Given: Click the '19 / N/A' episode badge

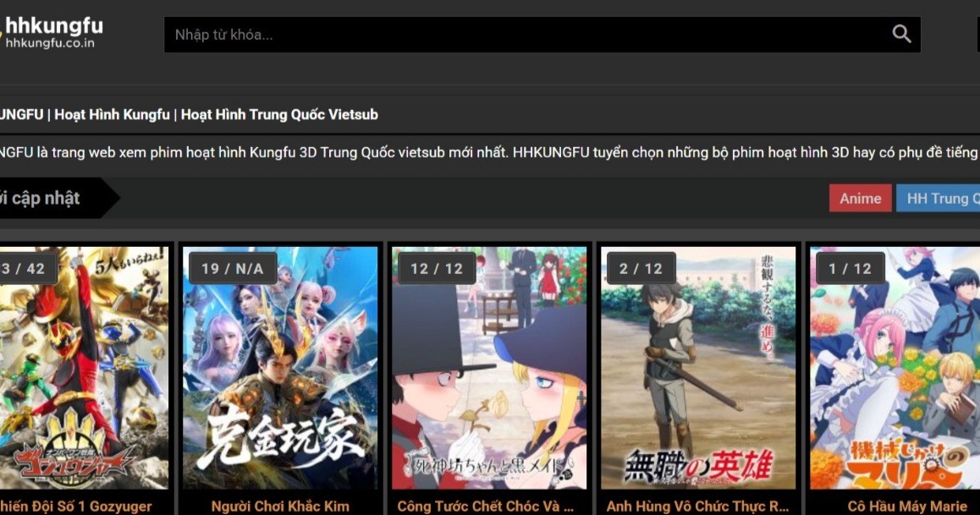Looking at the screenshot, I should click(x=233, y=268).
